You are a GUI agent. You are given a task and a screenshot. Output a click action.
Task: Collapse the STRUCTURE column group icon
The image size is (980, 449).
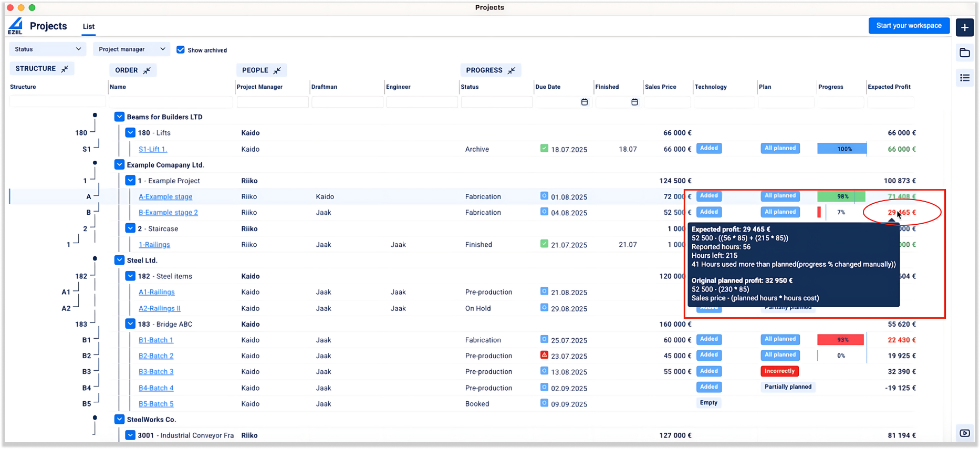65,69
